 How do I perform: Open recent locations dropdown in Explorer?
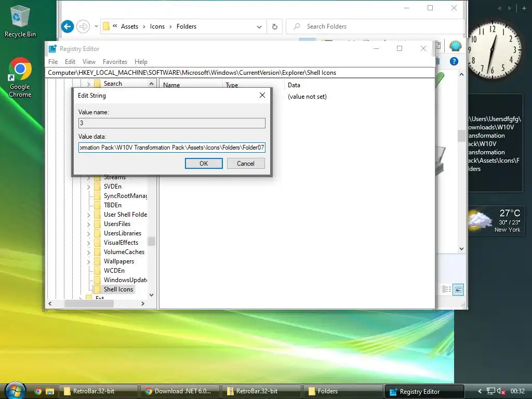96,26
